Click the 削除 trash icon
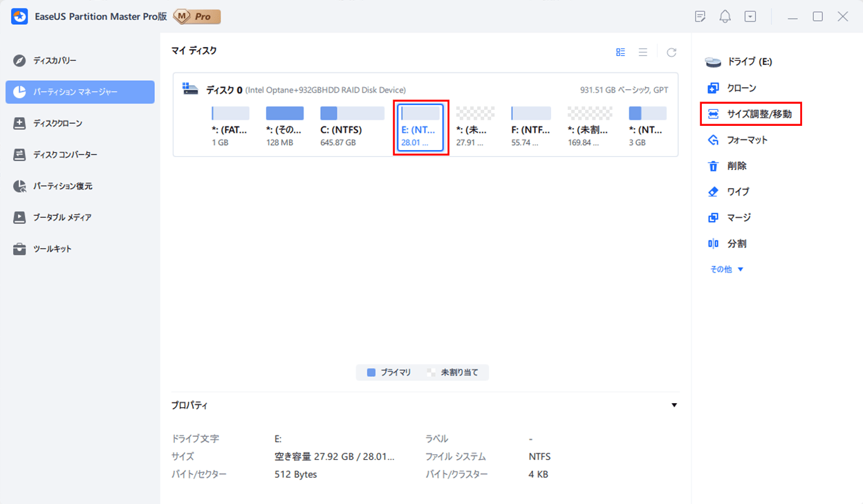This screenshot has height=504, width=863. [713, 166]
